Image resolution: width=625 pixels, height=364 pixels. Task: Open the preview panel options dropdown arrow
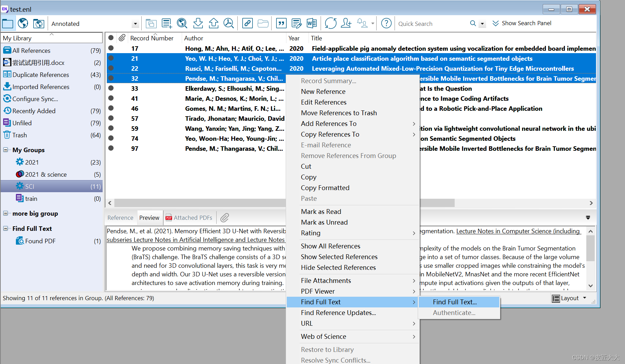pos(588,218)
